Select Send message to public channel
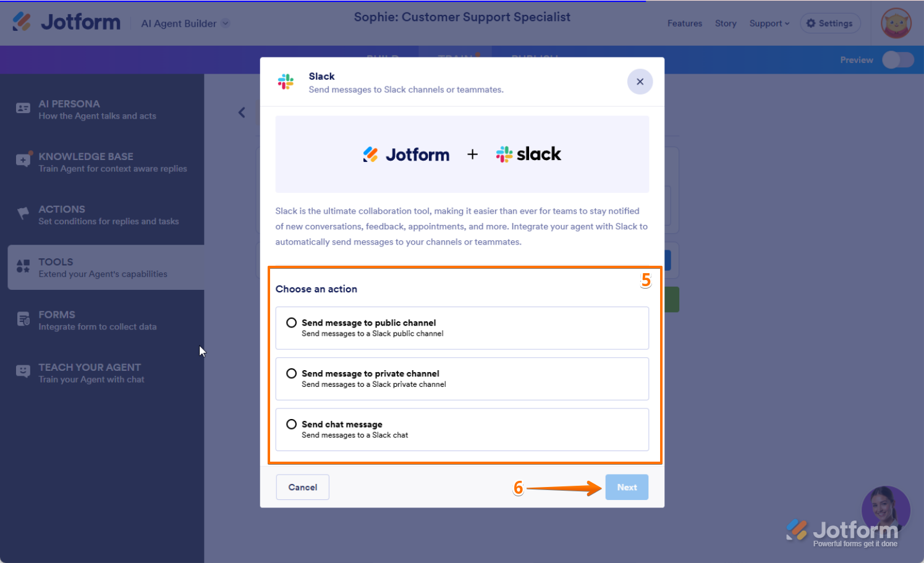This screenshot has width=924, height=563. click(462, 328)
